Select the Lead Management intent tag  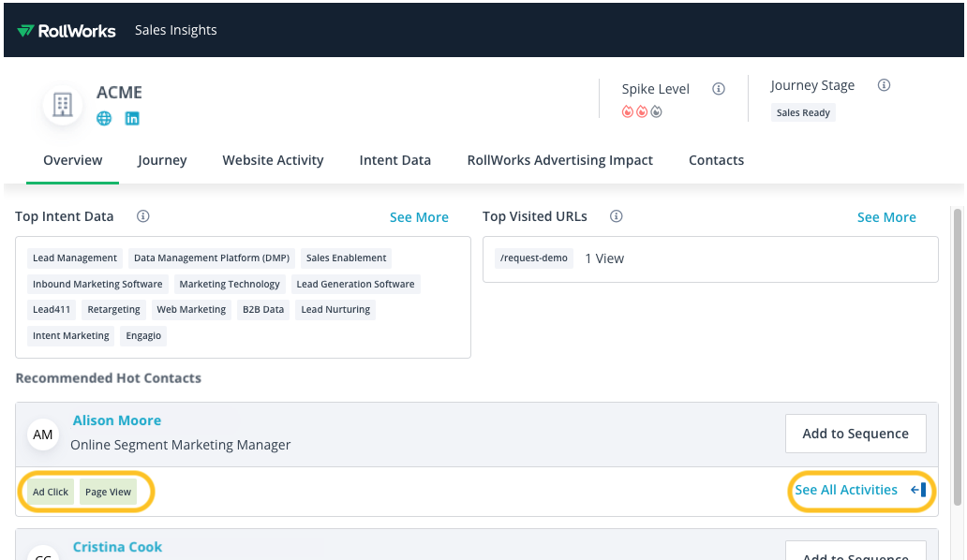click(75, 258)
